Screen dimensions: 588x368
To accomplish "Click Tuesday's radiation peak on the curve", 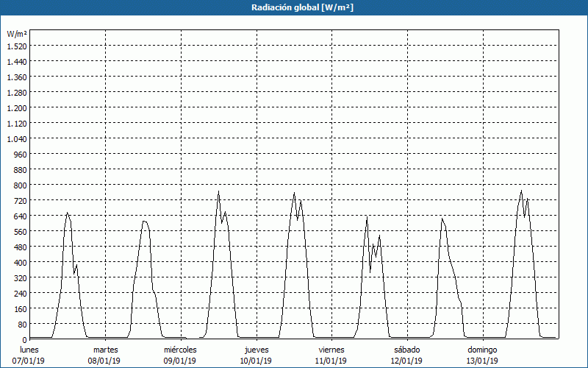I will point(144,222).
